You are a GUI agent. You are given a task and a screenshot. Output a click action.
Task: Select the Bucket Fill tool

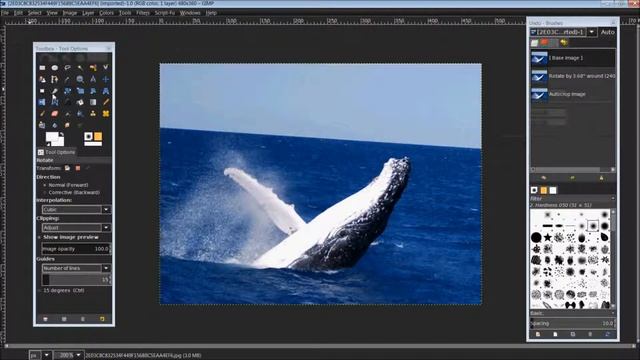coord(80,102)
